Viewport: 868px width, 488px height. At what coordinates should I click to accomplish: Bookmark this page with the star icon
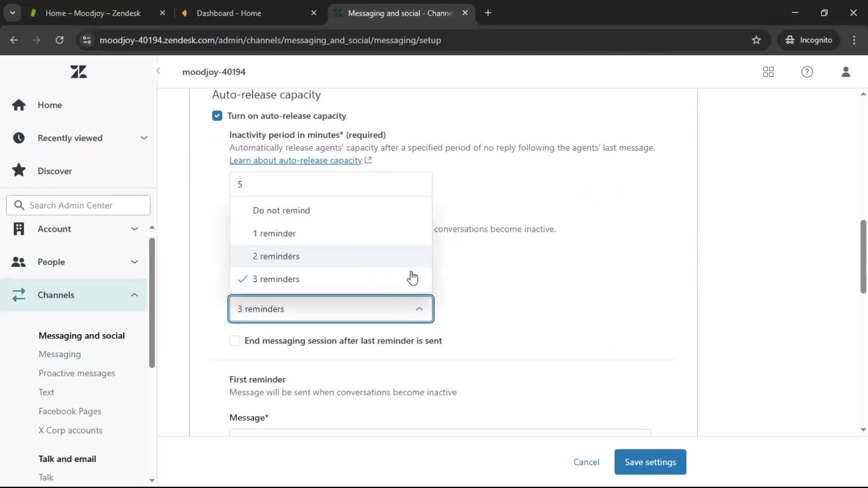pos(756,40)
